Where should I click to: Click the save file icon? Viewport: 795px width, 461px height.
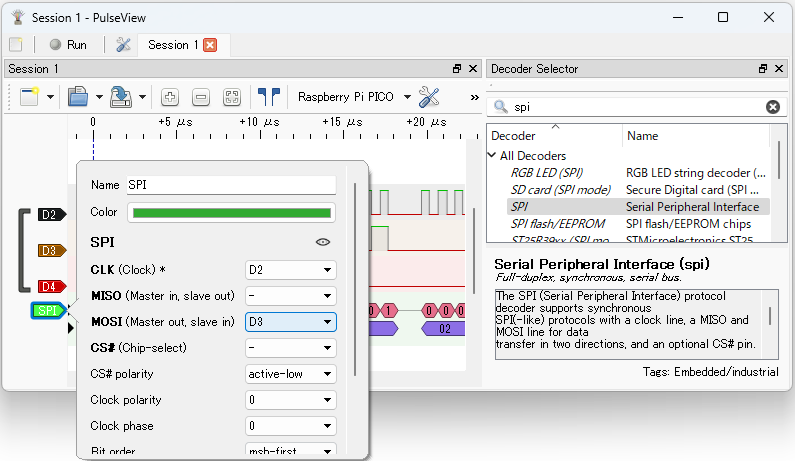121,96
